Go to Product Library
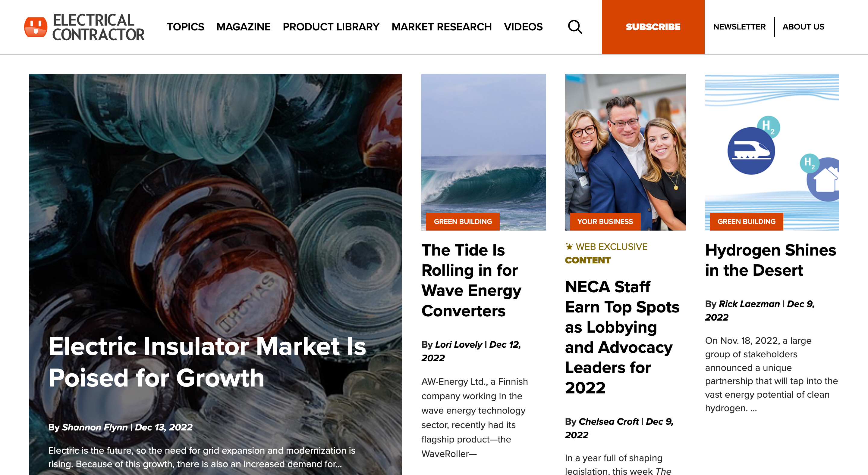Screen dimensions: 868x475 pos(331,27)
